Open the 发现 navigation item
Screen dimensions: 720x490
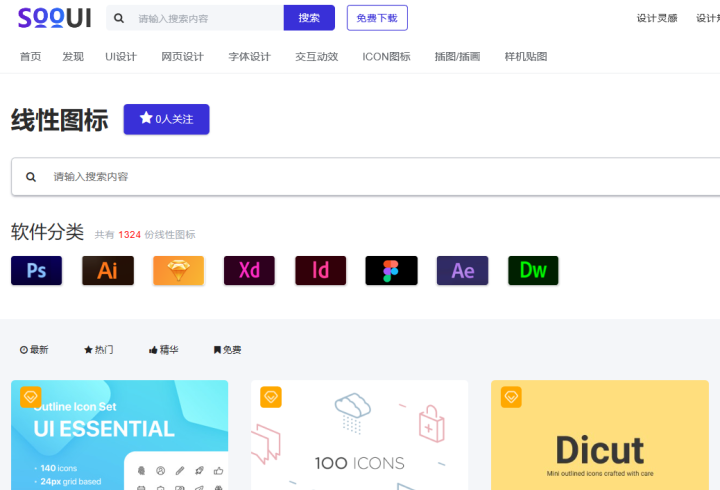click(73, 56)
